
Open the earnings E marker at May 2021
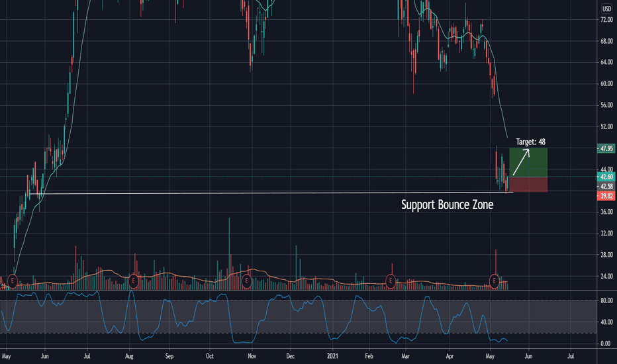click(x=495, y=281)
